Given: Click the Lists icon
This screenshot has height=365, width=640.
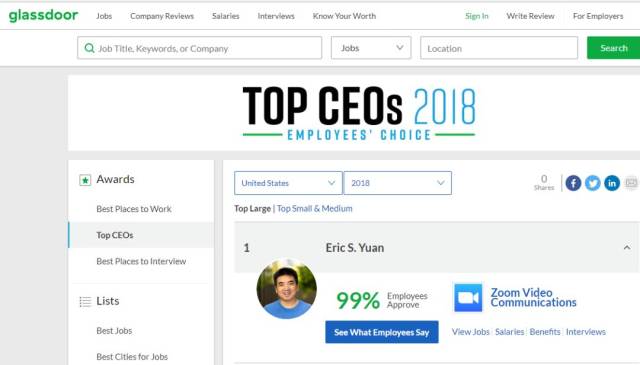Looking at the screenshot, I should (85, 301).
